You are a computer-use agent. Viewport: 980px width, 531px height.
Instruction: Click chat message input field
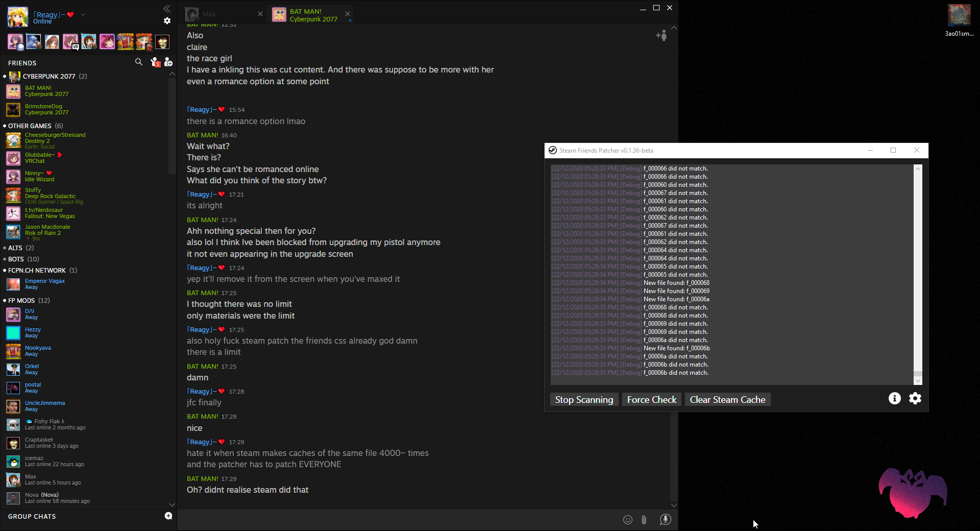click(x=398, y=519)
